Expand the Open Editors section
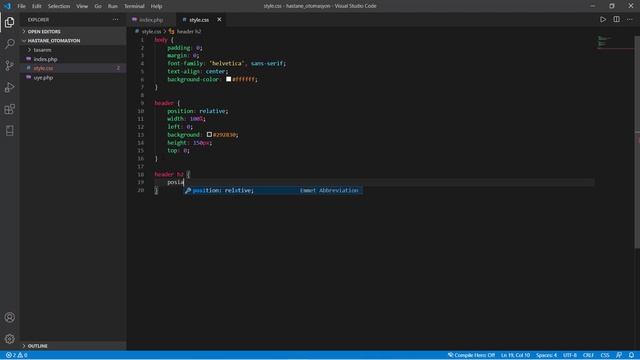Image resolution: width=640 pixels, height=360 pixels. (x=73, y=31)
